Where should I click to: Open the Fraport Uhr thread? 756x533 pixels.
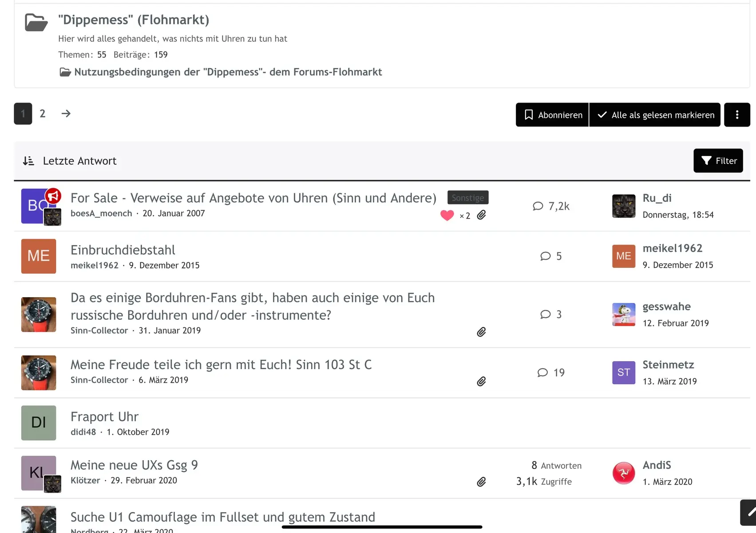(x=104, y=417)
